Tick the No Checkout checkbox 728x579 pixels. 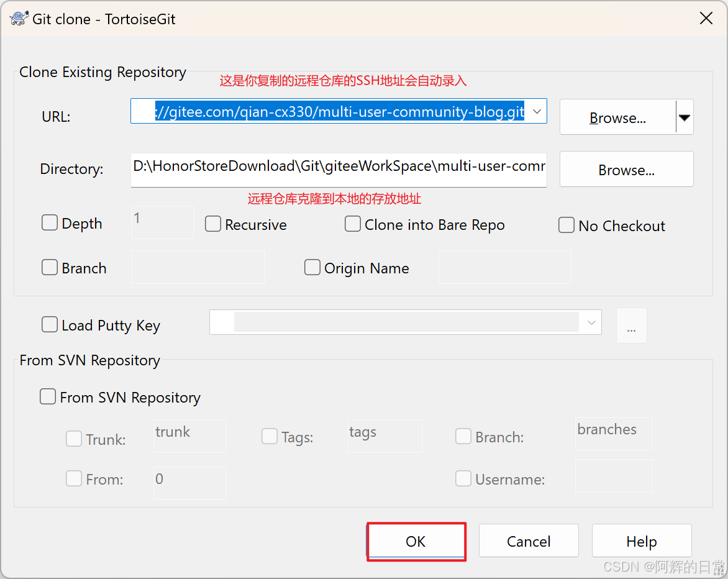tap(566, 225)
